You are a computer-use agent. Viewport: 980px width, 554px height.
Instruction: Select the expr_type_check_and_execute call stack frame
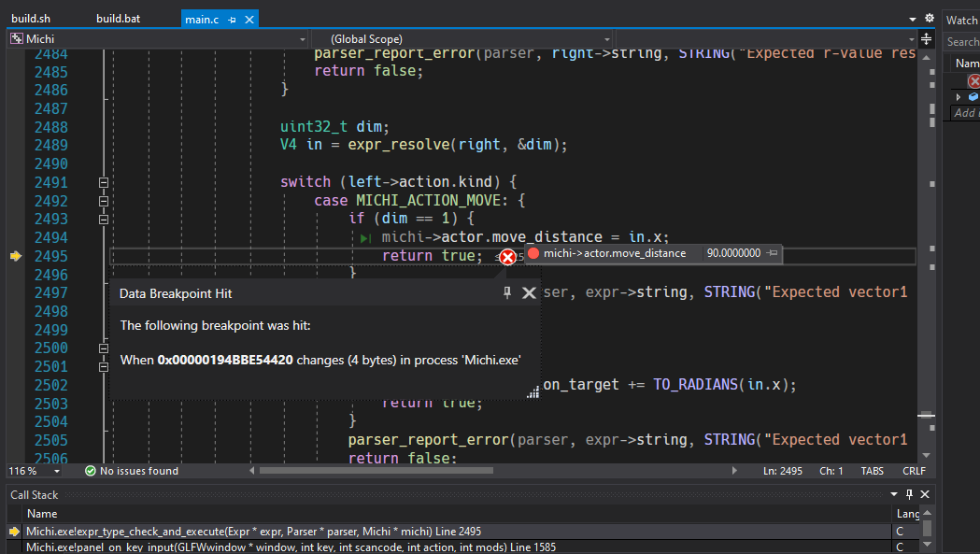(460, 532)
